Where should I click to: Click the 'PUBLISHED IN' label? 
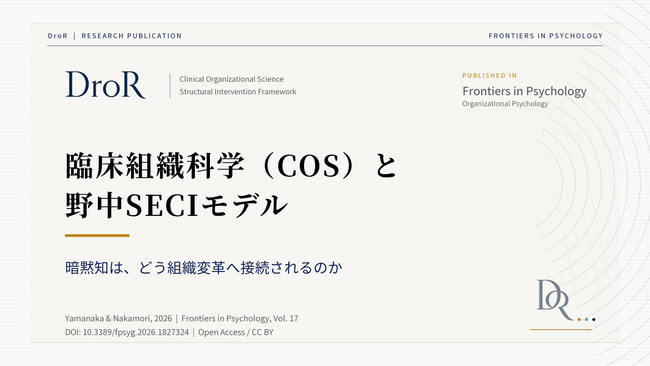coord(490,75)
